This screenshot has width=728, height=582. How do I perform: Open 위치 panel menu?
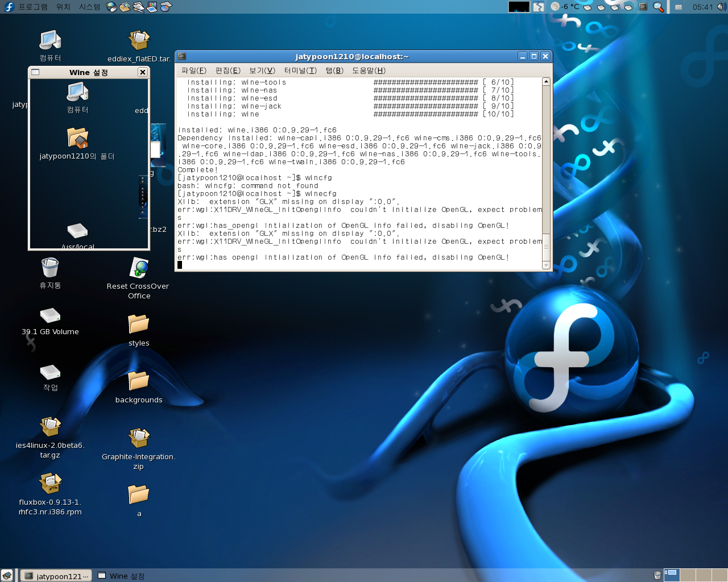pos(63,7)
